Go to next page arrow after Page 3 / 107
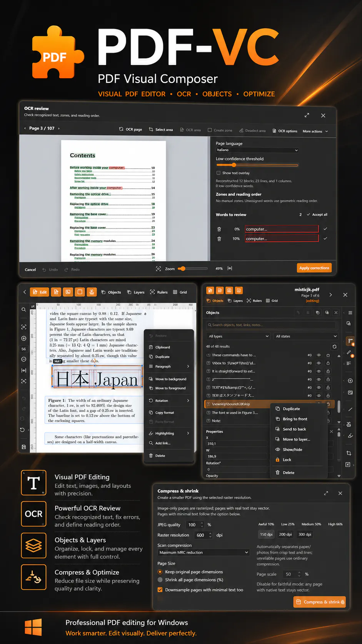The height and width of the screenshot is (644, 362). 59,128
